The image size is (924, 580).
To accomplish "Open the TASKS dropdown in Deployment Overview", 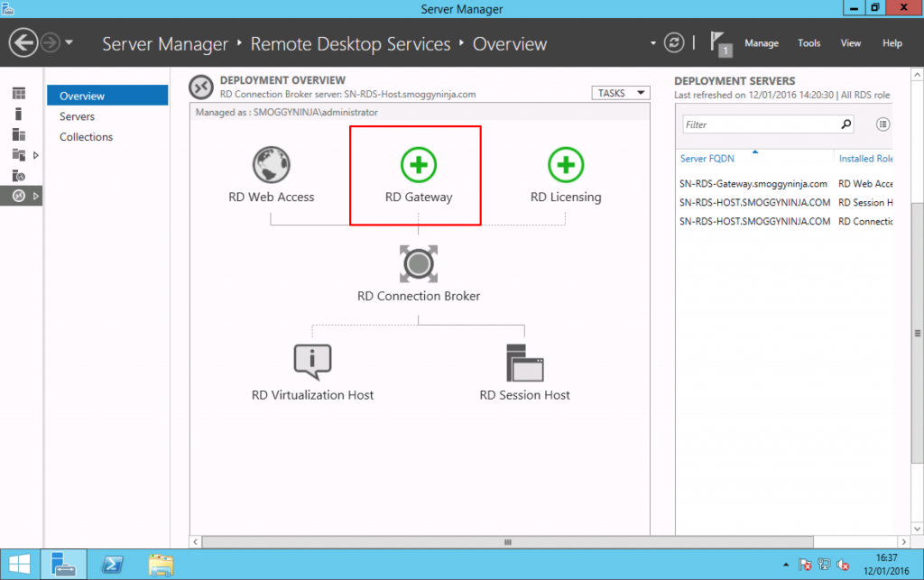I will point(620,92).
